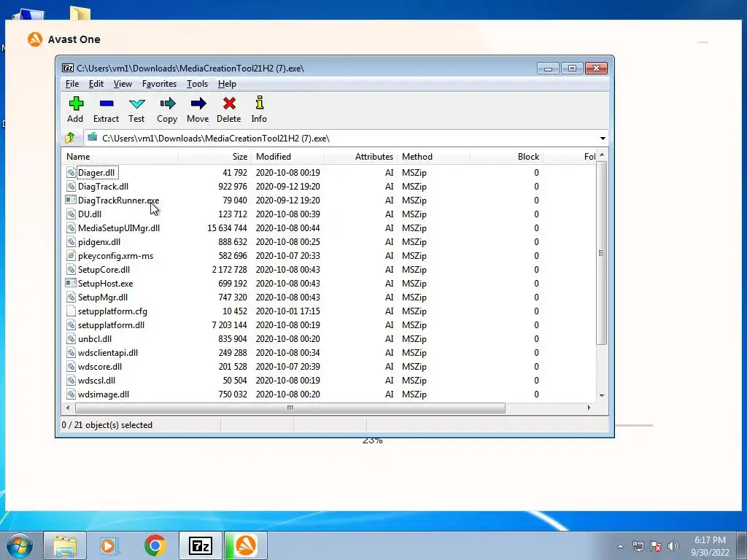
Task: Click the Info toolbar icon
Action: click(x=259, y=103)
